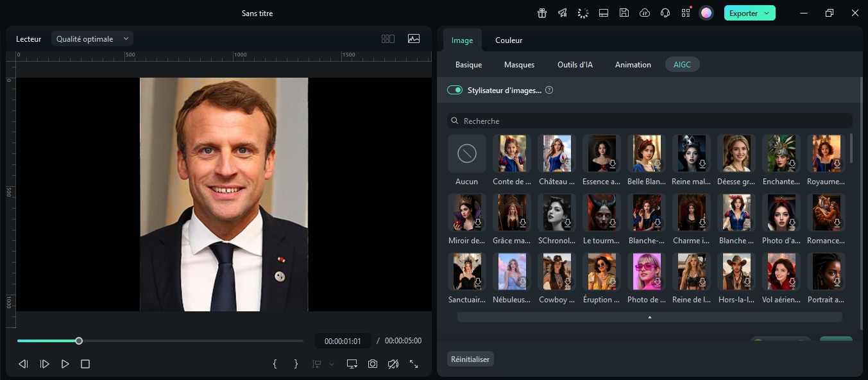868x380 pixels.
Task: Apply the Royaume... style thumbnail
Action: click(x=826, y=153)
